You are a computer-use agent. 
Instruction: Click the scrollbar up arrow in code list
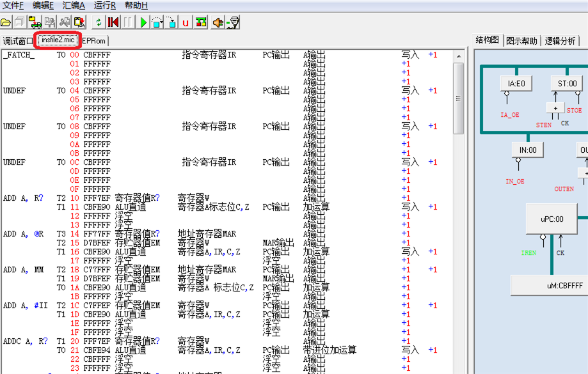pyautogui.click(x=458, y=54)
